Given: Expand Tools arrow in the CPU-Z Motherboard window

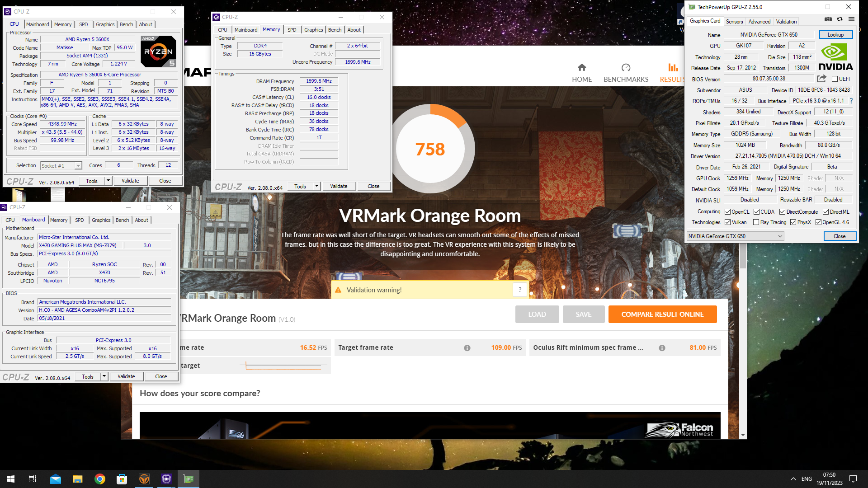Looking at the screenshot, I should pos(104,376).
